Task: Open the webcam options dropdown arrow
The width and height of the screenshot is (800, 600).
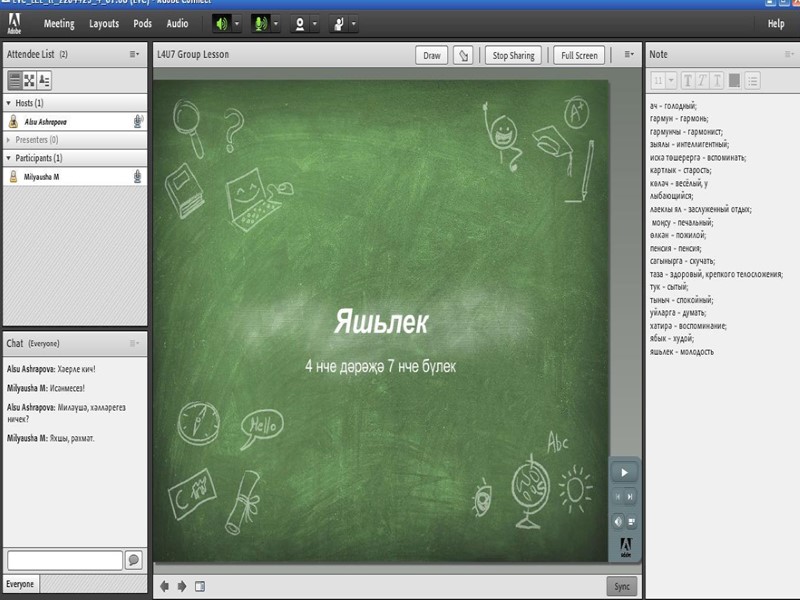Action: (x=315, y=23)
